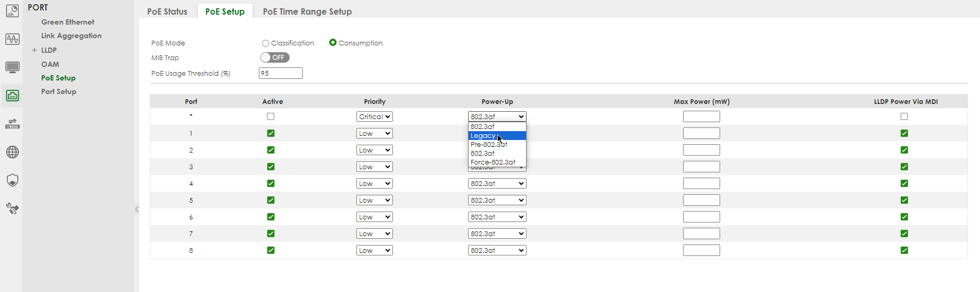The image size is (980, 292).
Task: Open the Power-Up dropdown for port 6
Action: click(497, 217)
